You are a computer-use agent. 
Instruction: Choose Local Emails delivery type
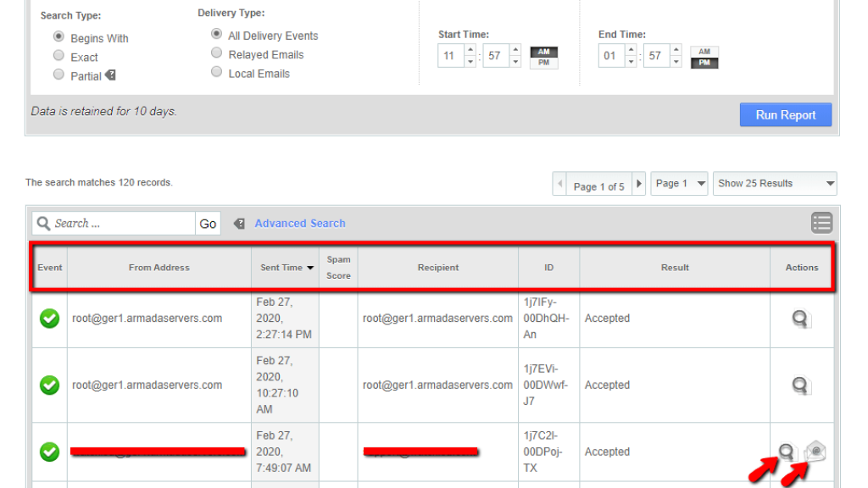click(x=216, y=72)
